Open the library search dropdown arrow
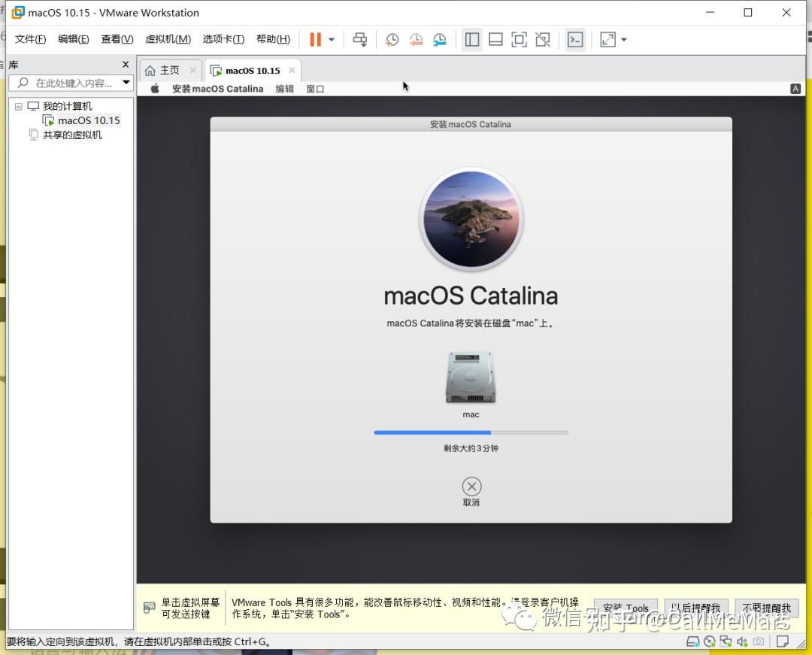812x655 pixels. point(126,82)
